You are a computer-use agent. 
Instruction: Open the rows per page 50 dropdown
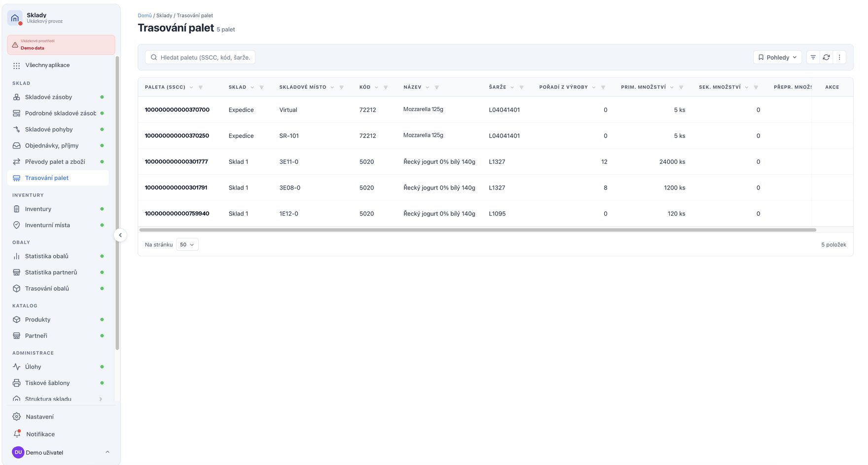pos(187,244)
